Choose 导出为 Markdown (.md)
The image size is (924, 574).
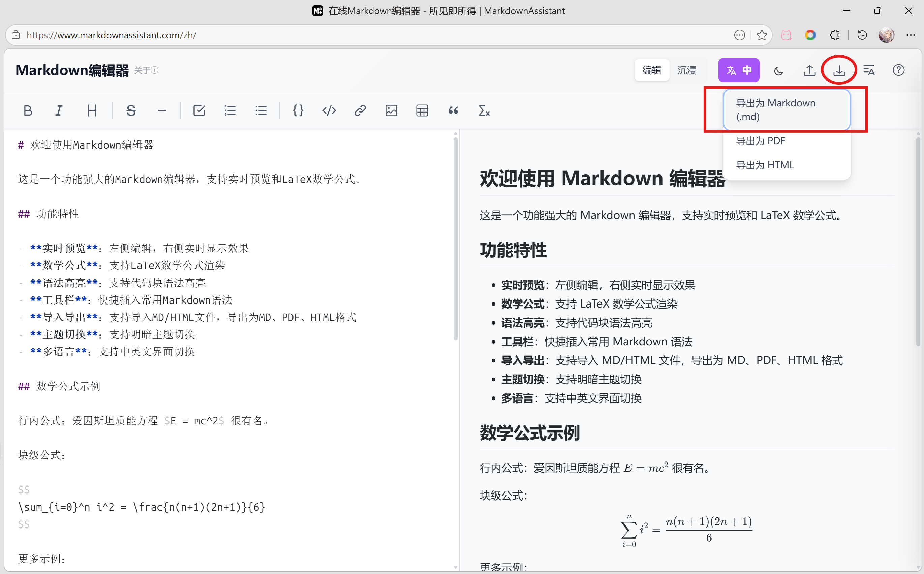(x=787, y=110)
